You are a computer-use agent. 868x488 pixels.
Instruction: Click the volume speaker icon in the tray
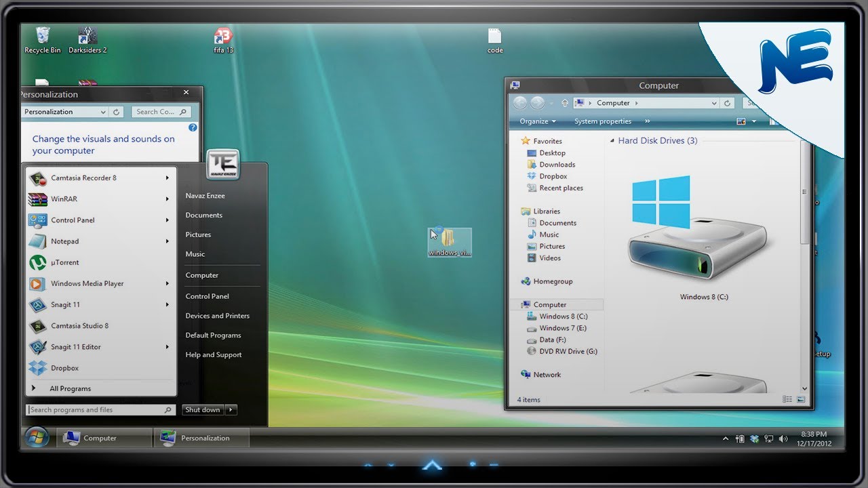pyautogui.click(x=784, y=439)
